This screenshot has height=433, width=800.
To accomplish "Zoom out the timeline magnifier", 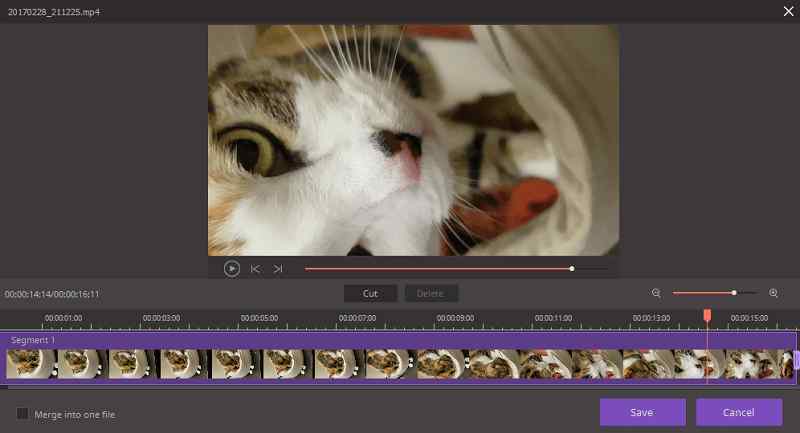I will click(656, 293).
